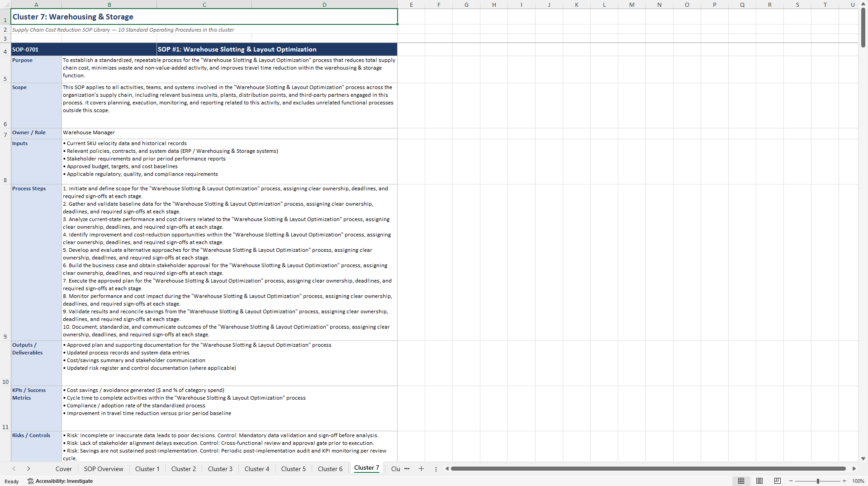Click the vertical scrollbar thumb

(863, 28)
